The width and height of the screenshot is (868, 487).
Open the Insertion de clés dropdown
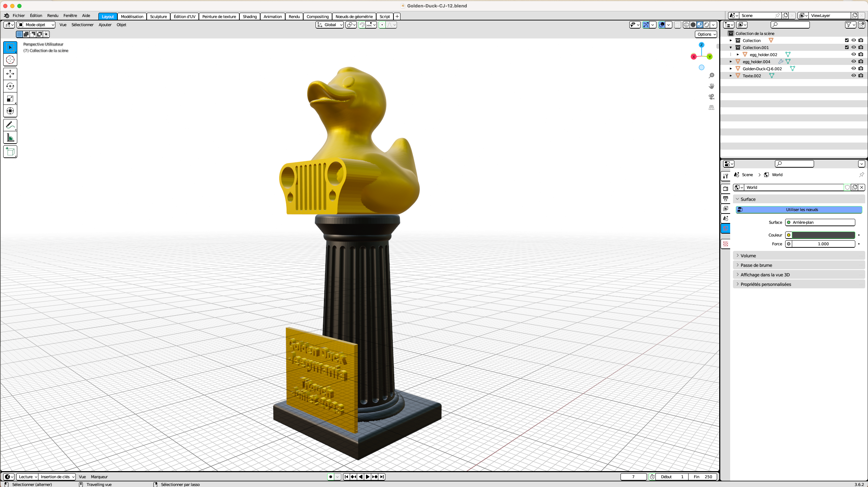coord(57,477)
